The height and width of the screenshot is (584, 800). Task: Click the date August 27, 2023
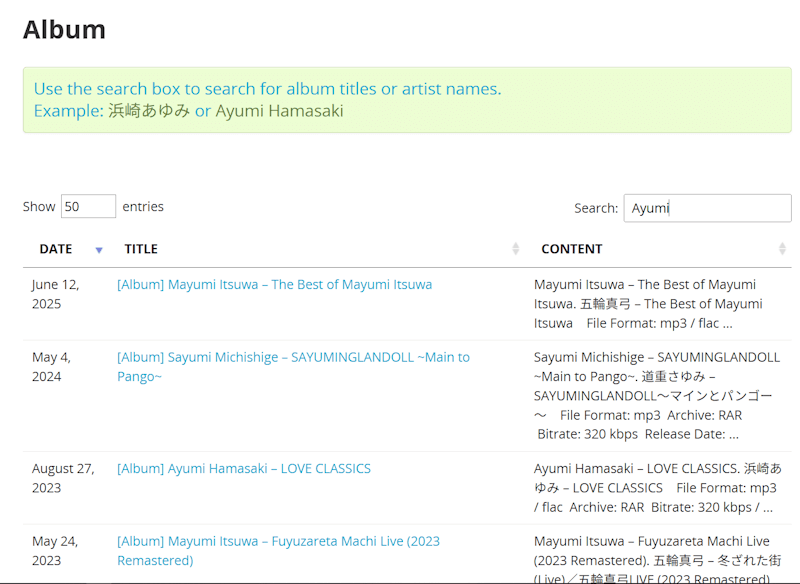pos(63,478)
